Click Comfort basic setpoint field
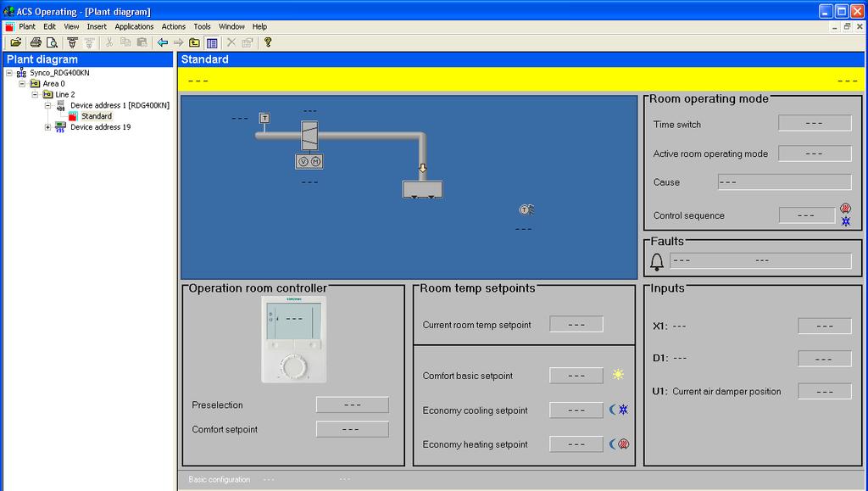The image size is (868, 491). [576, 376]
